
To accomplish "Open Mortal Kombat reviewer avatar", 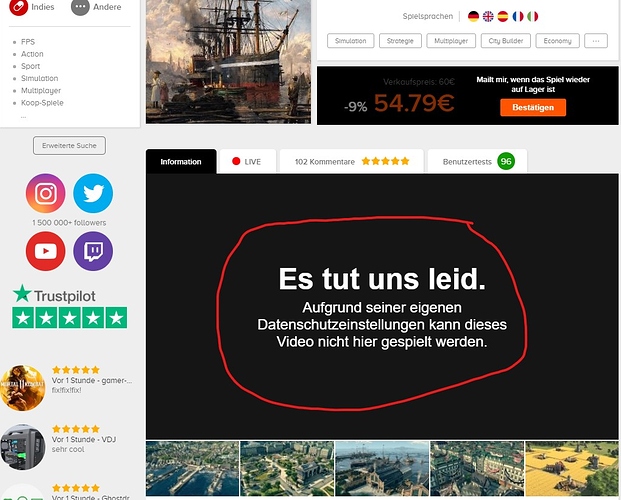I will pyautogui.click(x=23, y=388).
